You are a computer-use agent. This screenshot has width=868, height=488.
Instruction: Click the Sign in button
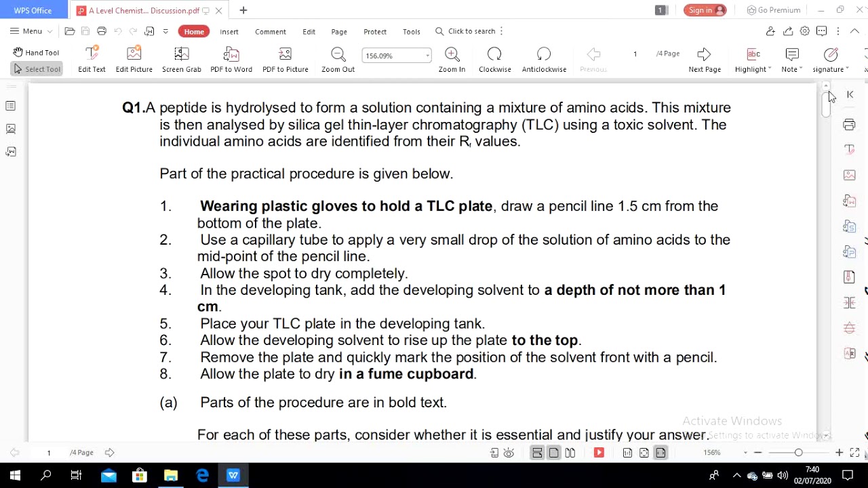(705, 10)
